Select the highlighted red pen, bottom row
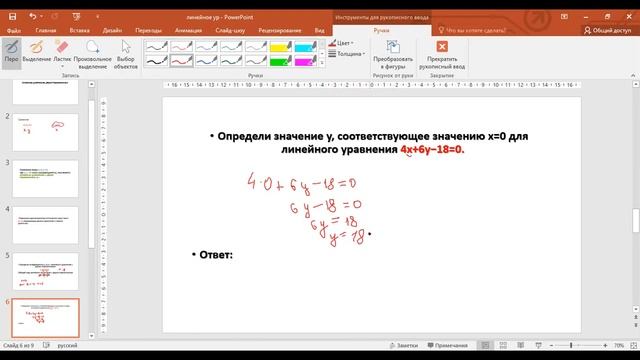The width and height of the screenshot is (640, 360). point(181,61)
